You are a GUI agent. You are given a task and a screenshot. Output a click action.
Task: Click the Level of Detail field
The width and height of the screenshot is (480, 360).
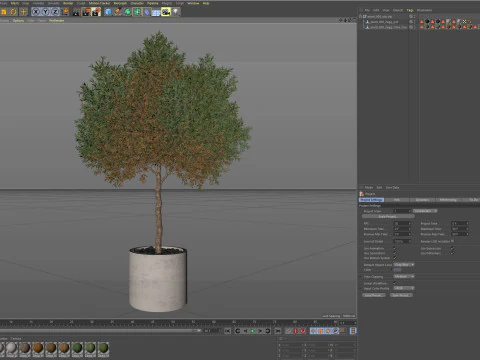tap(402, 241)
